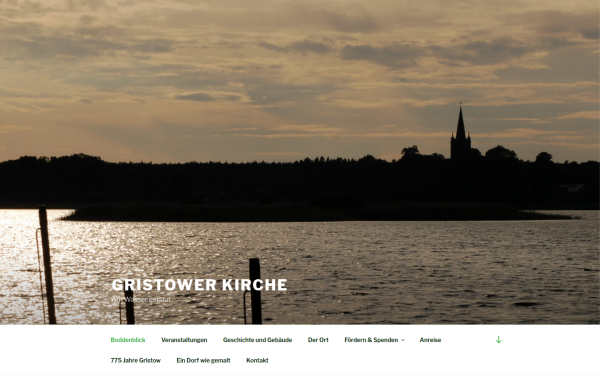Expand the Fördern & Spenden submenu chevron

pos(403,340)
